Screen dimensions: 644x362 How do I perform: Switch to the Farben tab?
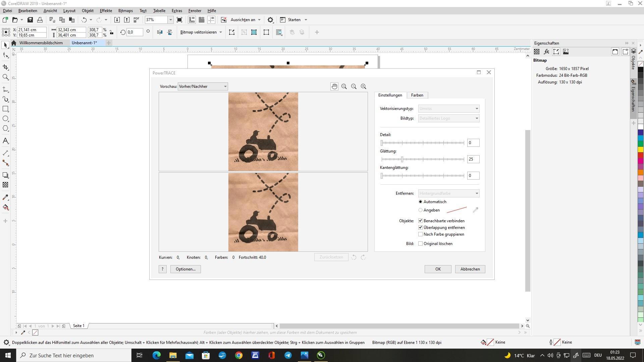coord(417,95)
